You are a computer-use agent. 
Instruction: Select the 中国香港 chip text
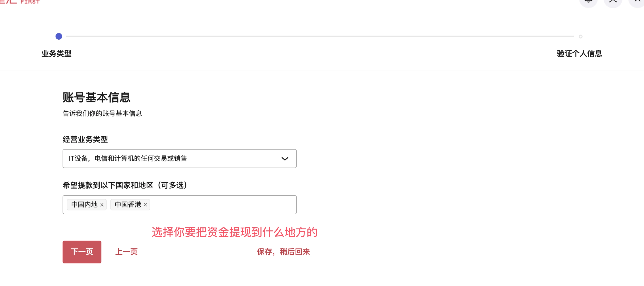click(128, 205)
